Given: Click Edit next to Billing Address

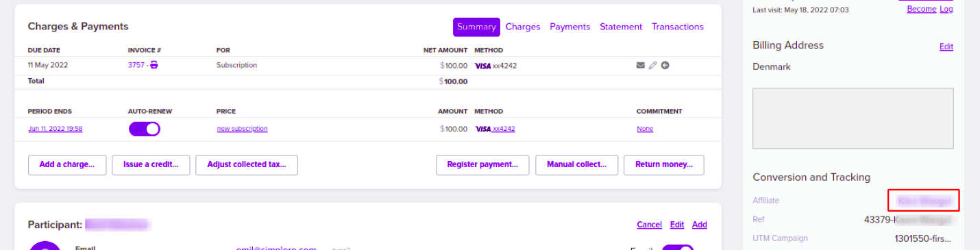Looking at the screenshot, I should [946, 47].
